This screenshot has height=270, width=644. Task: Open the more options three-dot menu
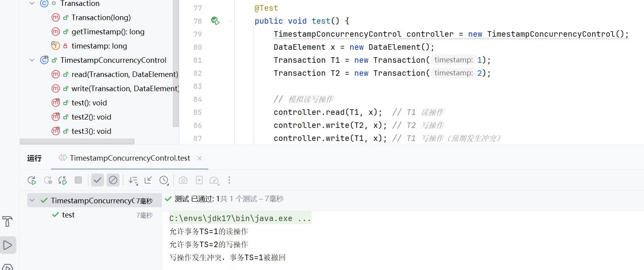(229, 180)
